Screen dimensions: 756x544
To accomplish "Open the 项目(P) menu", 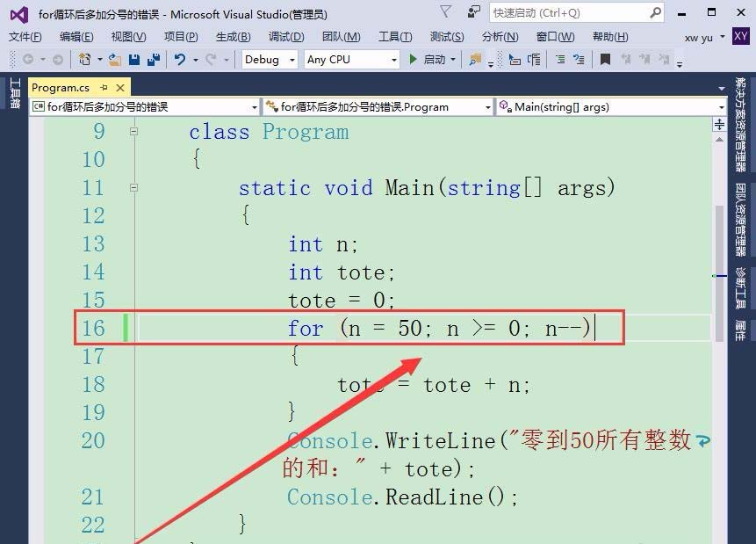I will [181, 37].
